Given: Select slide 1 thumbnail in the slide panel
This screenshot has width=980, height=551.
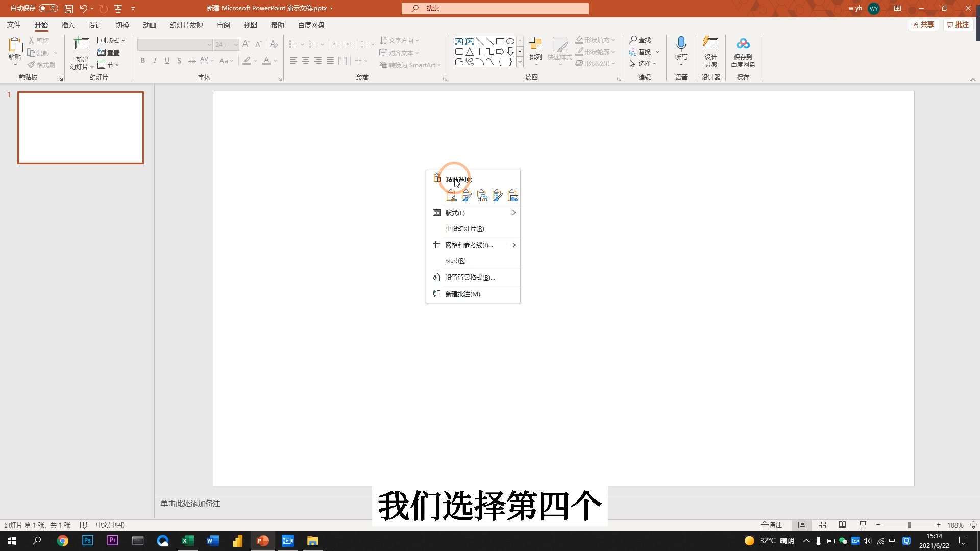Looking at the screenshot, I should 81,128.
